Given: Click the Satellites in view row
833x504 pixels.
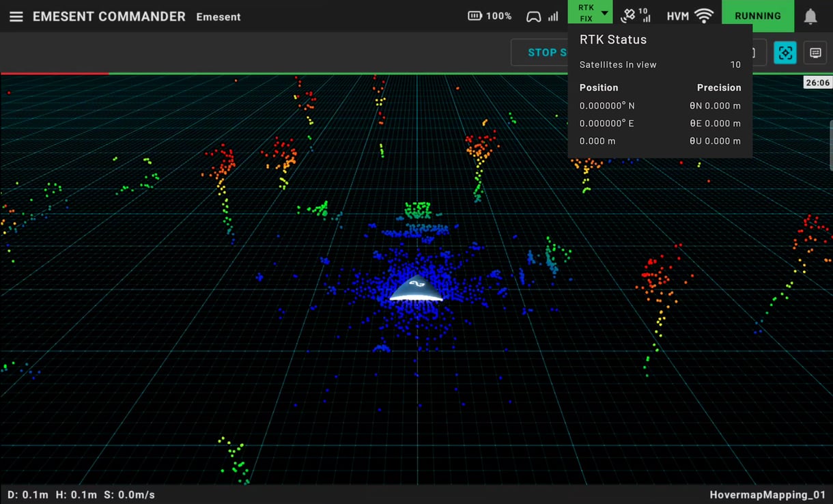Looking at the screenshot, I should click(x=659, y=65).
